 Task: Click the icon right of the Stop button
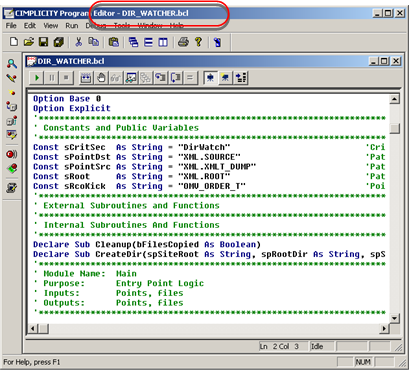[86, 78]
